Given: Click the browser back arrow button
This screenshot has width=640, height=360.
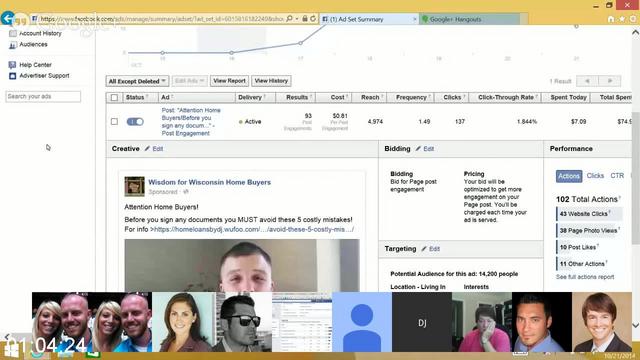Looking at the screenshot, I should pyautogui.click(x=8, y=18).
